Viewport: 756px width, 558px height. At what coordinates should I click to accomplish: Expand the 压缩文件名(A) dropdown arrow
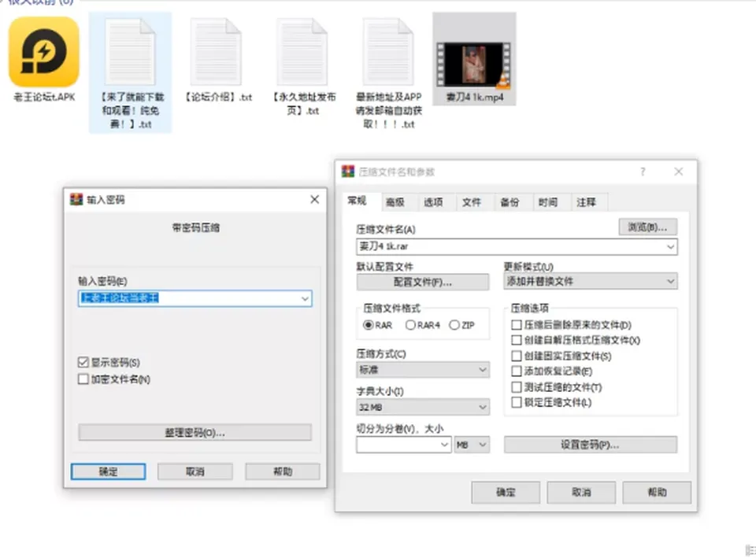pyautogui.click(x=670, y=246)
